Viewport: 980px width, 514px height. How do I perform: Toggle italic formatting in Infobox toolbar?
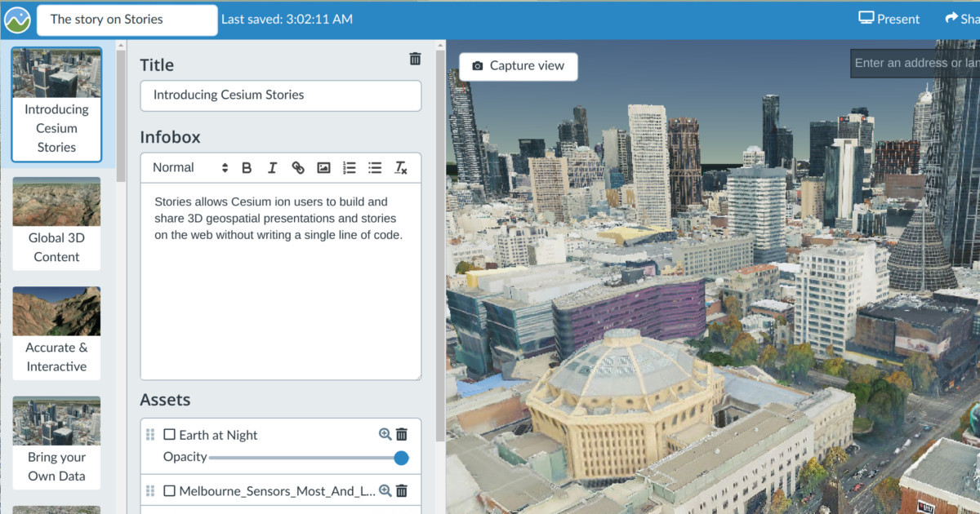click(273, 168)
